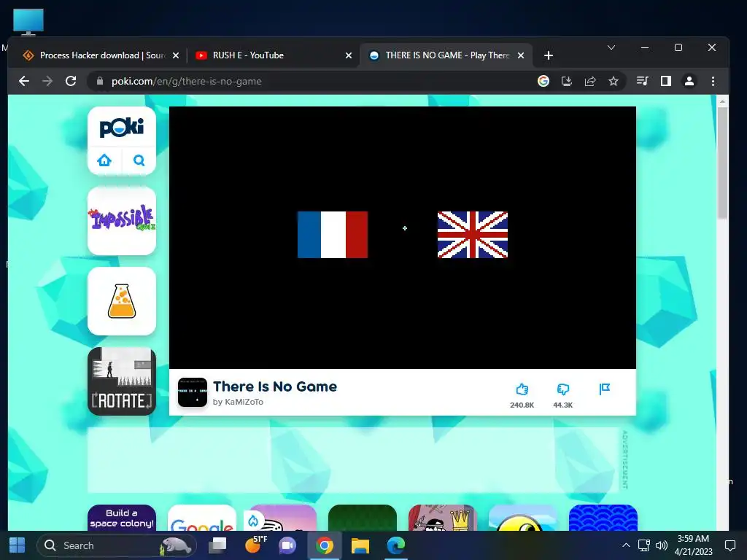Open the Little Alchemy flask game tile
The height and width of the screenshot is (560, 747).
click(x=122, y=301)
